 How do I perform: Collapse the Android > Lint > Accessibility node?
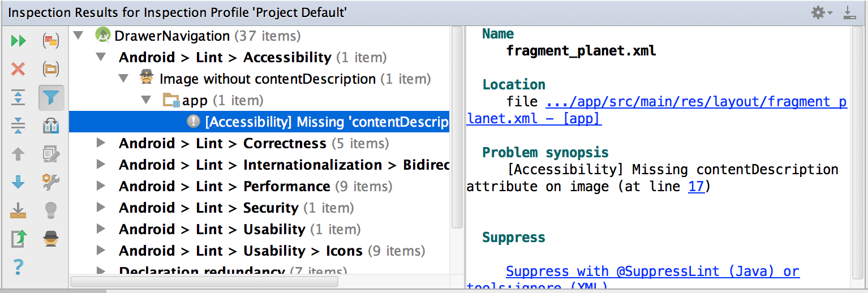pos(101,58)
